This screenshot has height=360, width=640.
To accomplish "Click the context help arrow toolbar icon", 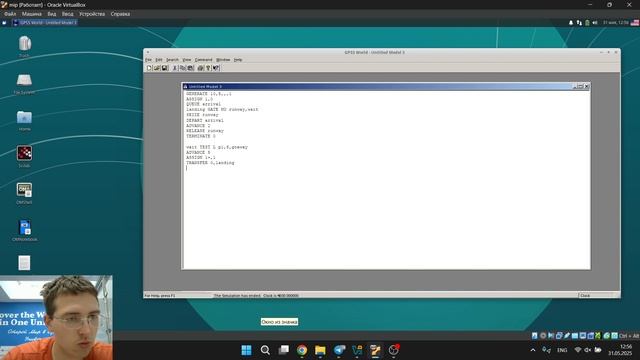I will click(x=216, y=68).
